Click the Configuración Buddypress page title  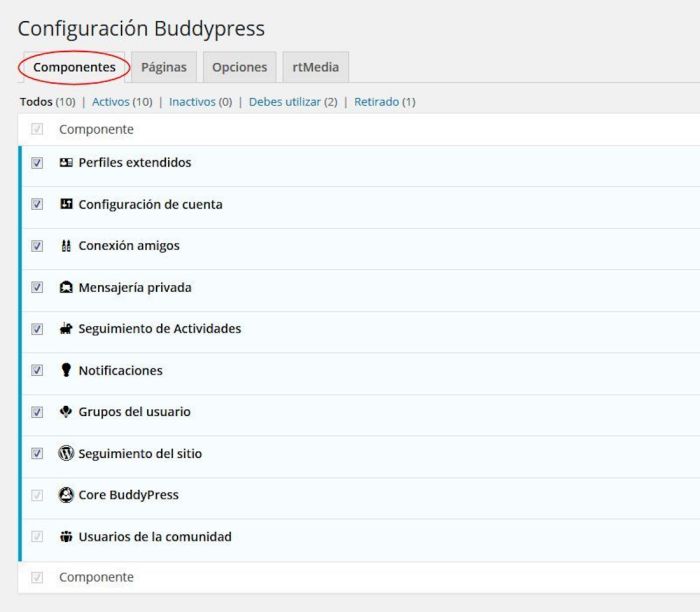141,29
